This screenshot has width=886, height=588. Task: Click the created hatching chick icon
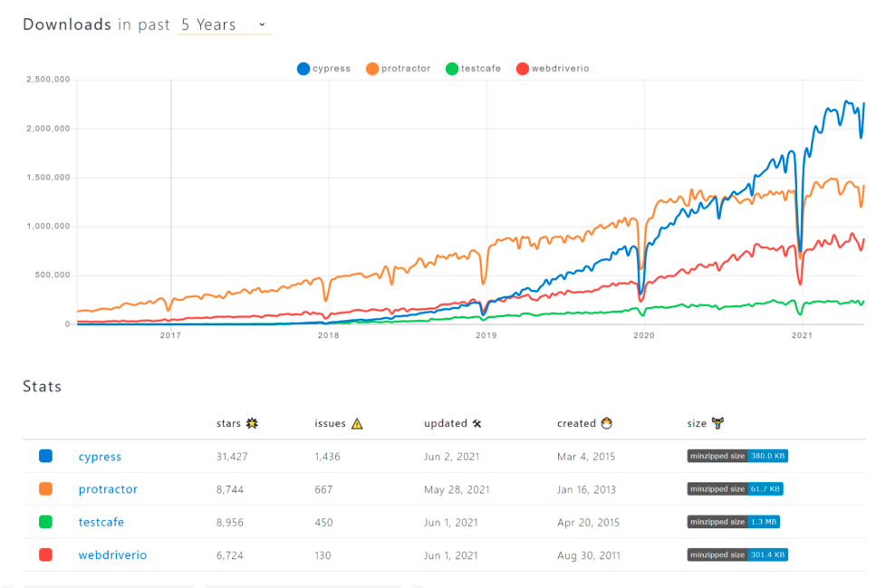pyautogui.click(x=606, y=423)
